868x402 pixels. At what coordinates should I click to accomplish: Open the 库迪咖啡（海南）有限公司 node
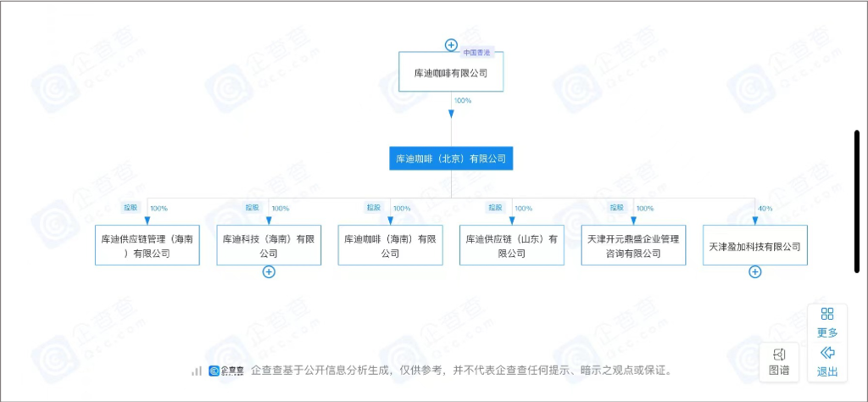point(390,246)
